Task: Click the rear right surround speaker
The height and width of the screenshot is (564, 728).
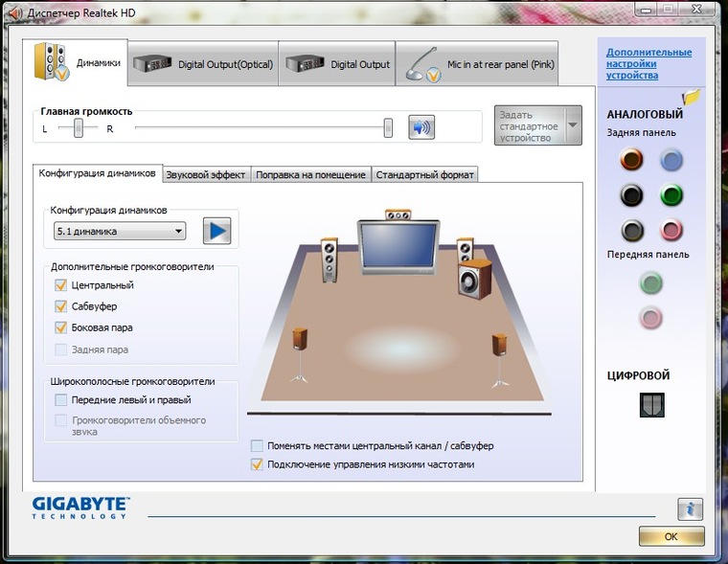Action: tap(500, 360)
